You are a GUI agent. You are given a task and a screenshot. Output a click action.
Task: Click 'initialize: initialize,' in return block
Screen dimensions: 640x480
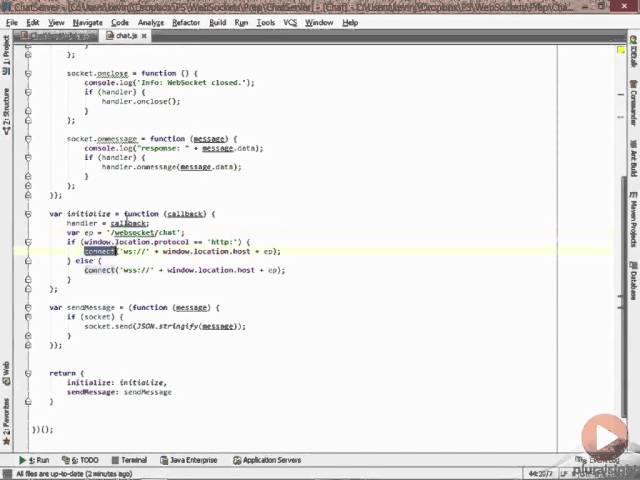click(117, 383)
